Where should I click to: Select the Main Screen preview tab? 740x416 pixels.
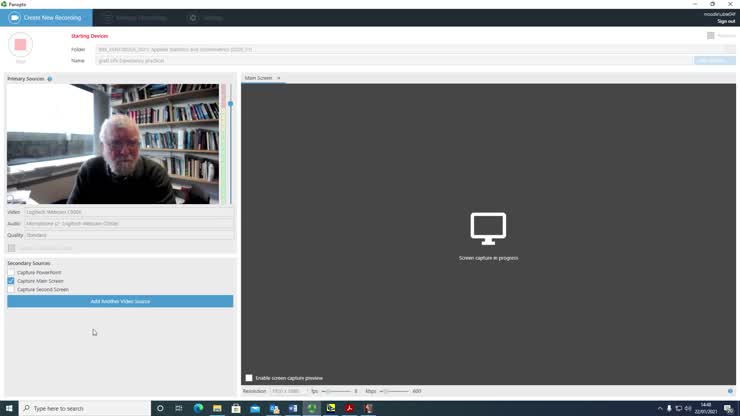(x=259, y=78)
